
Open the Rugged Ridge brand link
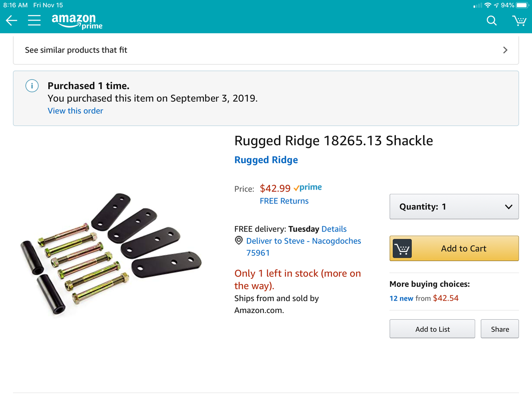[266, 160]
